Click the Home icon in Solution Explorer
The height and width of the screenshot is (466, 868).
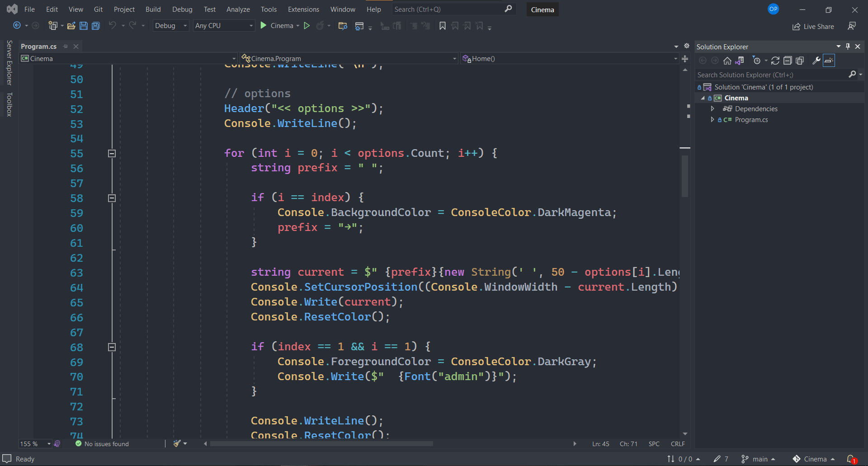727,61
